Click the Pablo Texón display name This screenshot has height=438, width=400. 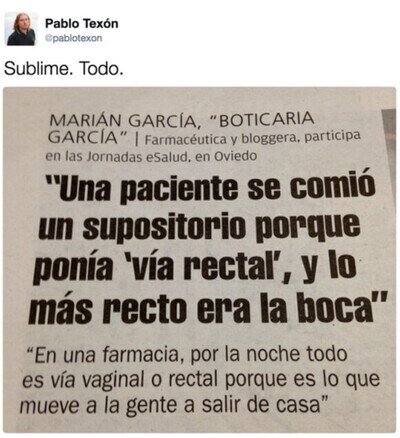[82, 24]
